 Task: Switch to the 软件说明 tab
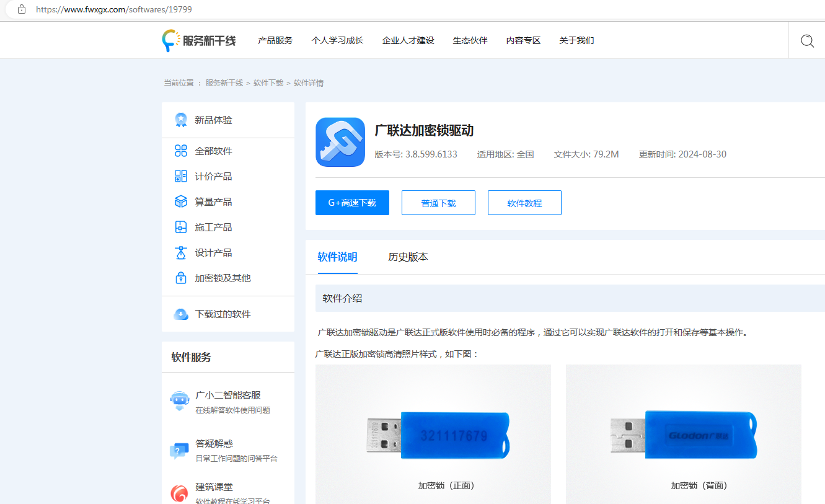click(x=337, y=257)
